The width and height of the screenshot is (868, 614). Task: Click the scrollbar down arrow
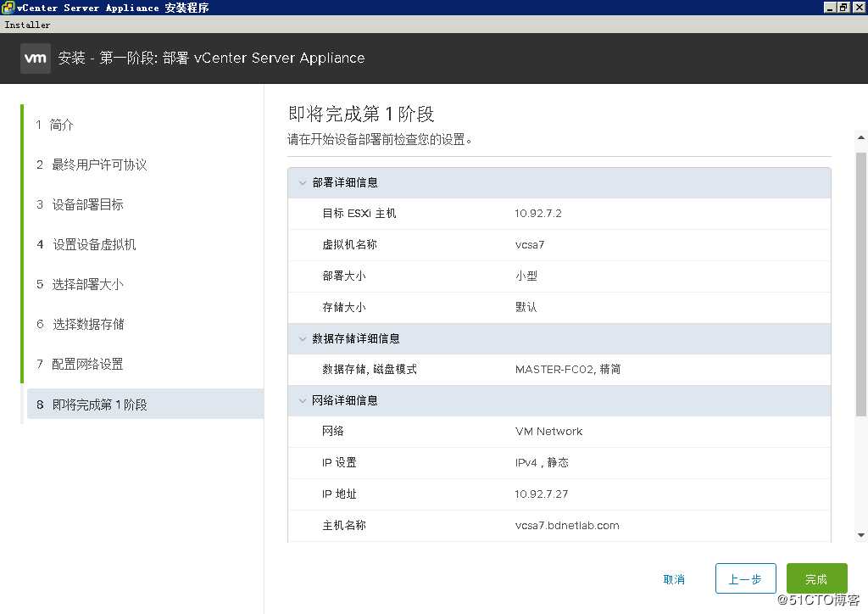(x=861, y=535)
